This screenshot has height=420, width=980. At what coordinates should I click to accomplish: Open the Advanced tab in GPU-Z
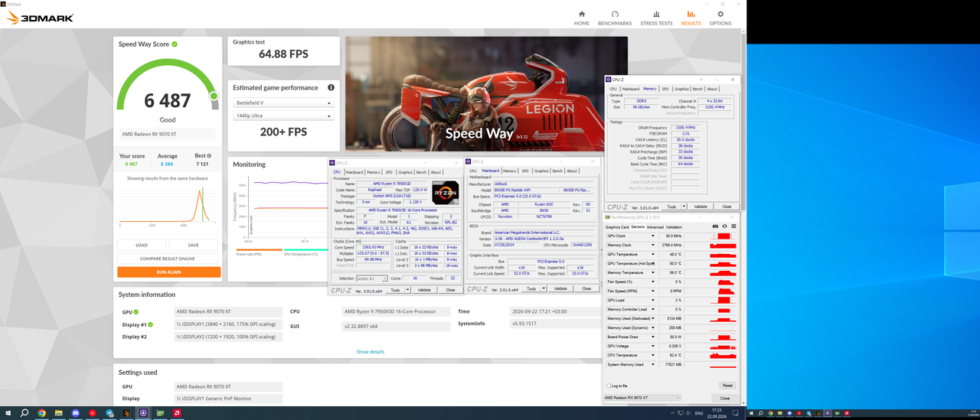(655, 227)
